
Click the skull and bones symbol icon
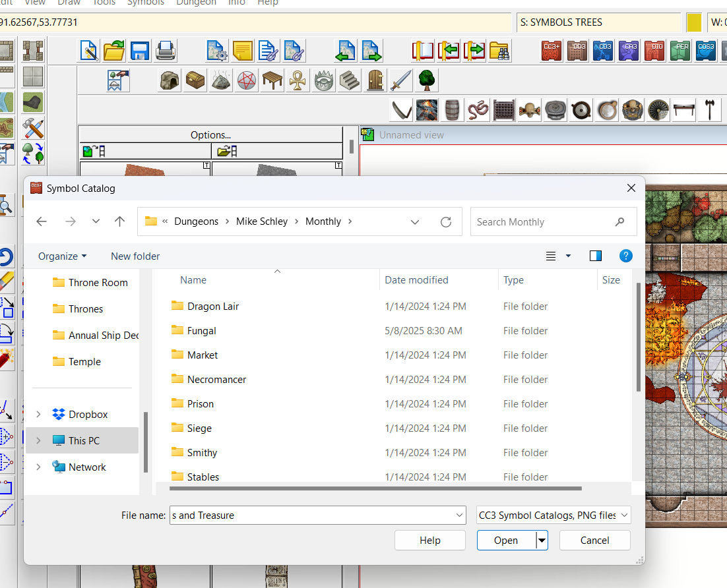[529, 109]
